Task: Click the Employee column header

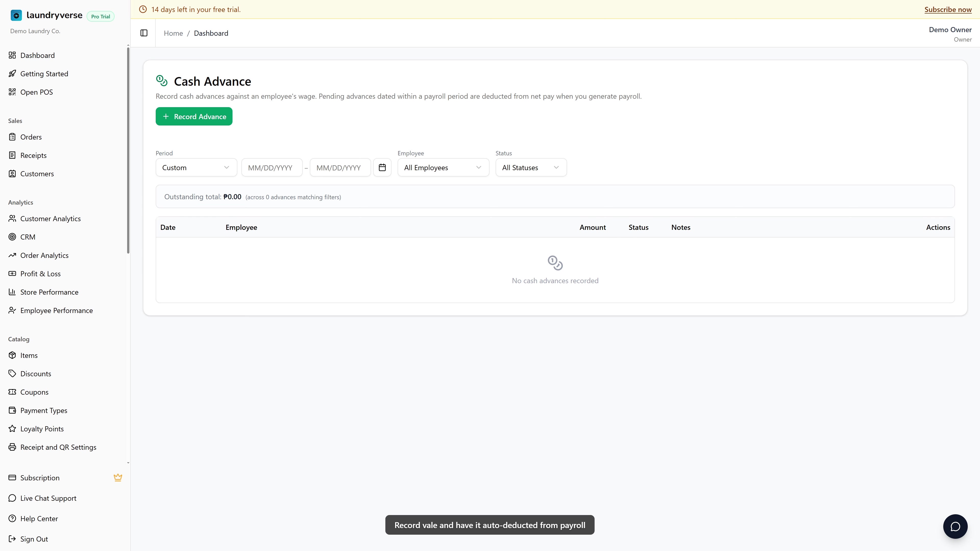Action: pyautogui.click(x=241, y=227)
